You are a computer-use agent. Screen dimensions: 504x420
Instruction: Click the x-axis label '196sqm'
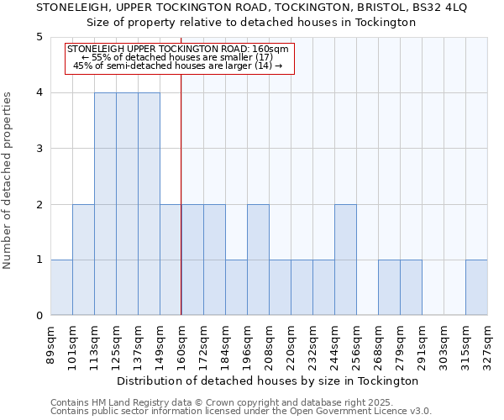click(247, 348)
